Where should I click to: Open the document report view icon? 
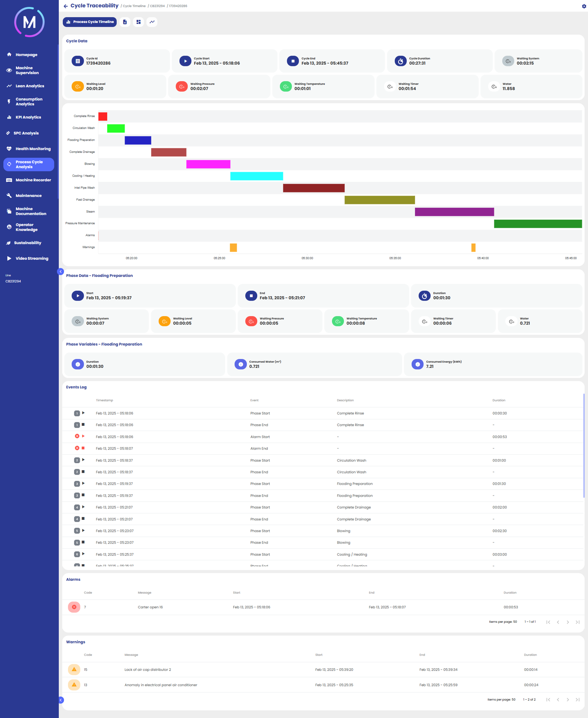pos(125,22)
